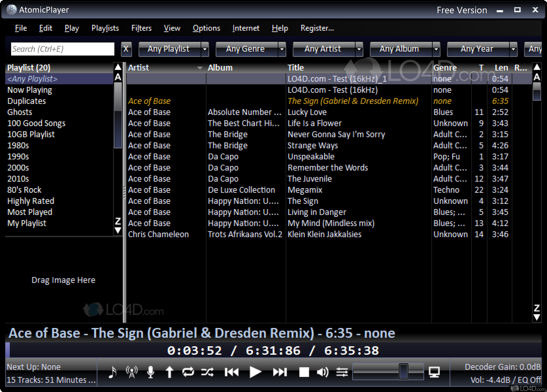Select the Most Played playlist

(x=59, y=212)
